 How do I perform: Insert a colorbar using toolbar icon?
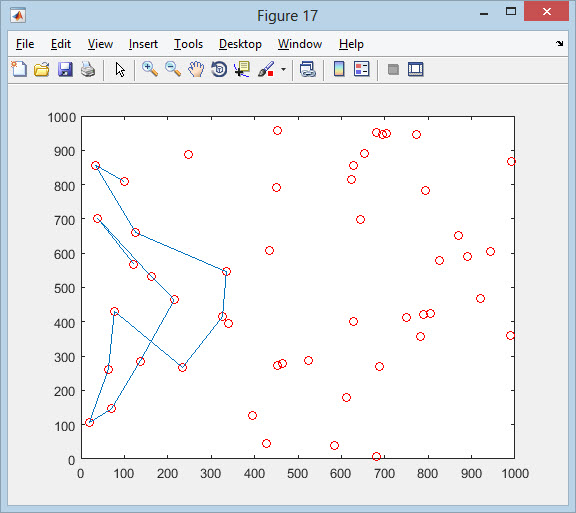coord(339,69)
